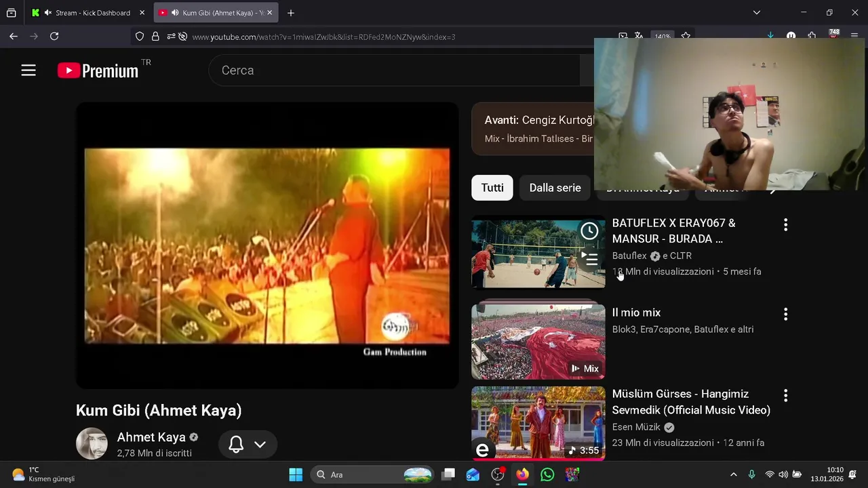This screenshot has height=488, width=868.
Task: Open tracking protection shield icon
Action: [x=140, y=37]
